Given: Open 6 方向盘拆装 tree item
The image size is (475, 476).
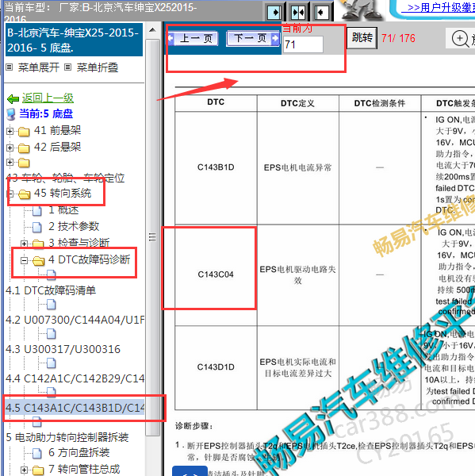Looking at the screenshot, I should click(79, 453).
